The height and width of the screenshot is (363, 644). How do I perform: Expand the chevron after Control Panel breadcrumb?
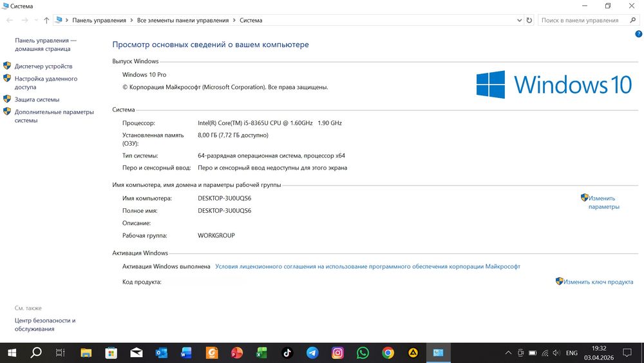131,20
